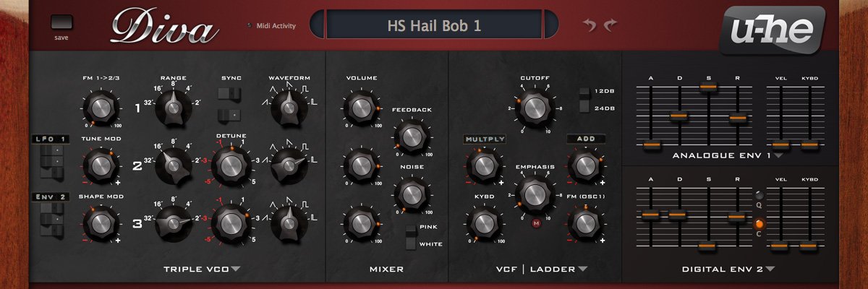Click Digital Env 2 Decay slider

coord(678,215)
